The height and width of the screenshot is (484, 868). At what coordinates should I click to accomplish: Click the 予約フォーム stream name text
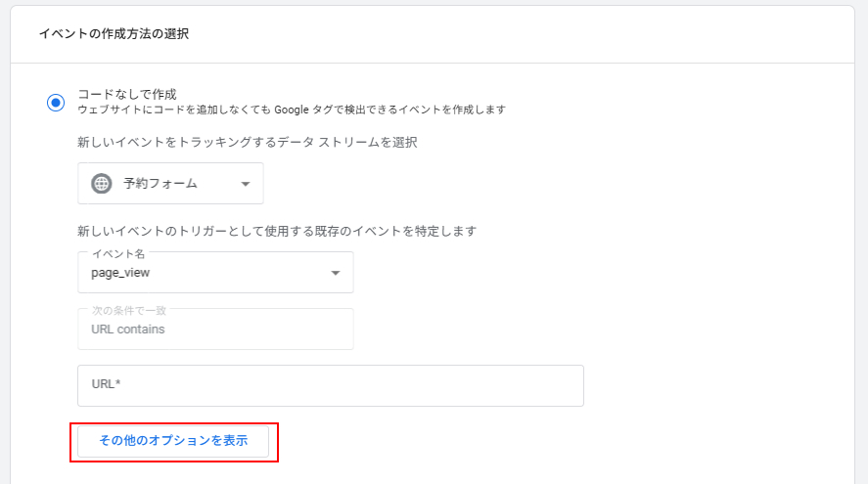tap(160, 184)
